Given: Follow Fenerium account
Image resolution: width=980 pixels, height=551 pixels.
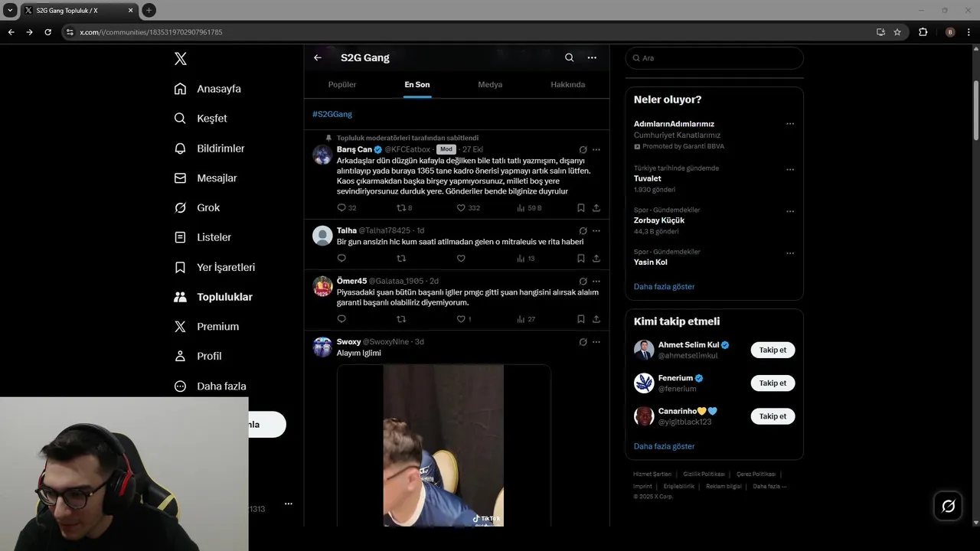Looking at the screenshot, I should click(x=773, y=383).
